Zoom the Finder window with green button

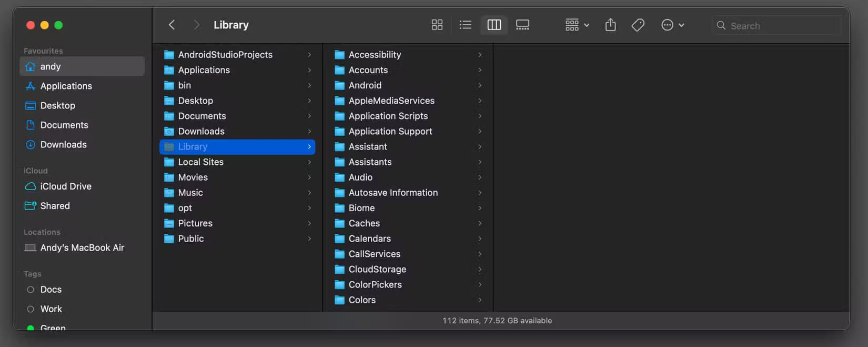[x=58, y=25]
